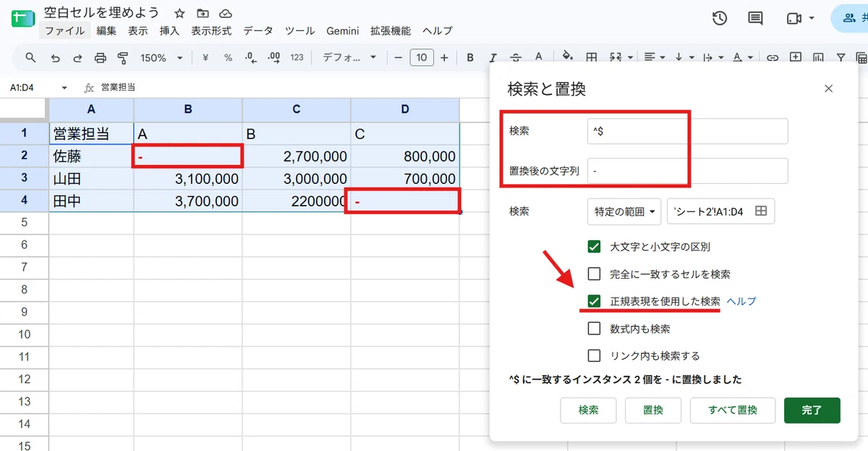The height and width of the screenshot is (451, 868).
Task: Enable リンク内も検索する checkbox
Action: [x=594, y=355]
